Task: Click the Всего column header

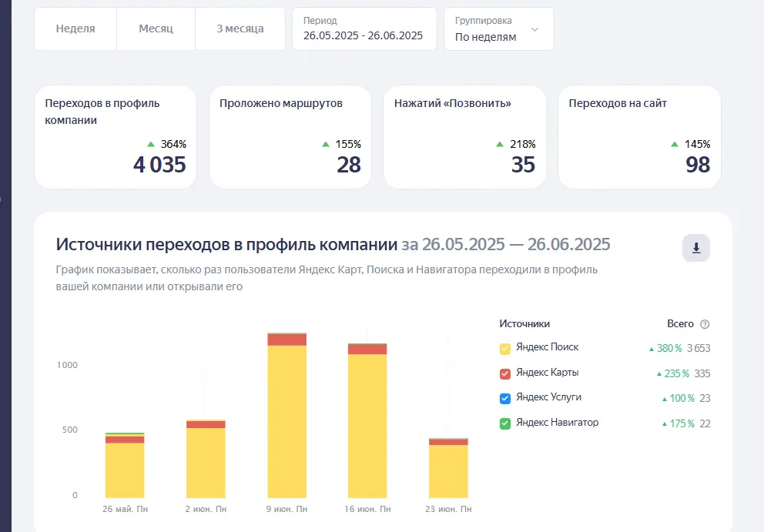Action: [680, 324]
